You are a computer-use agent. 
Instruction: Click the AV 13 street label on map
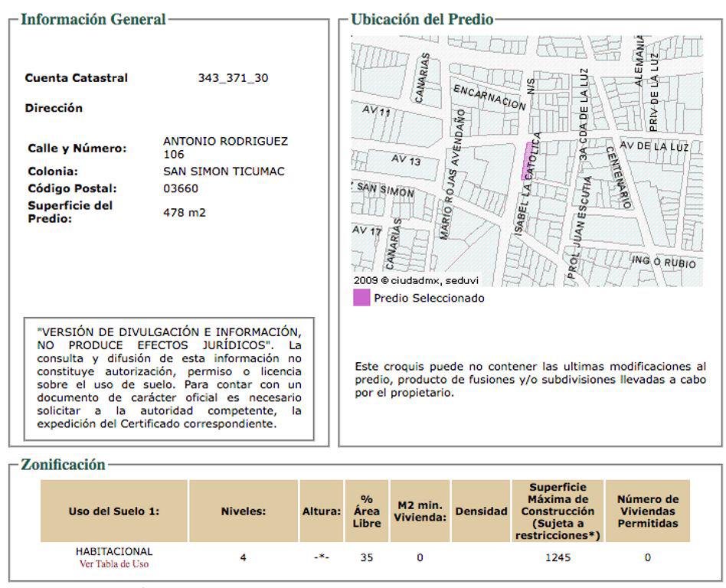[x=406, y=160]
